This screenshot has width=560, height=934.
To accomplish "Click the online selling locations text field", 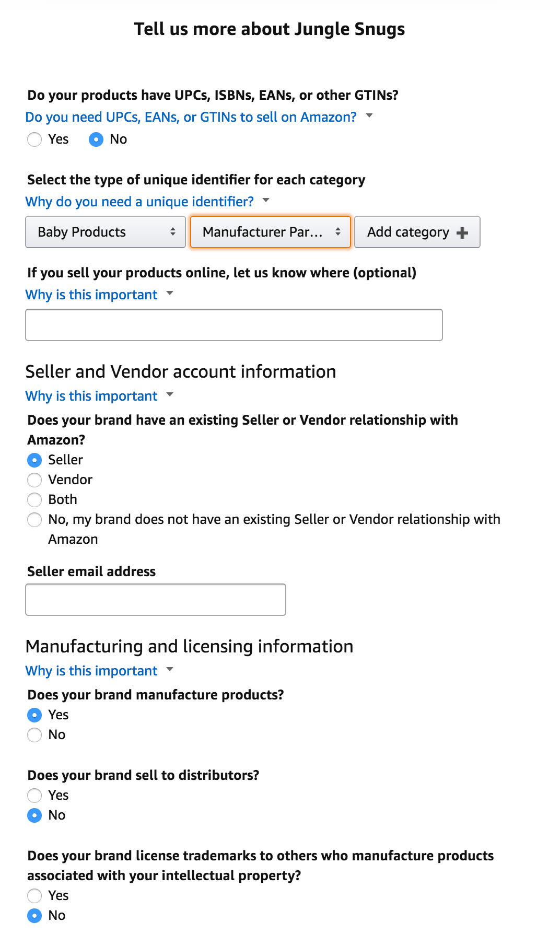I will [234, 325].
